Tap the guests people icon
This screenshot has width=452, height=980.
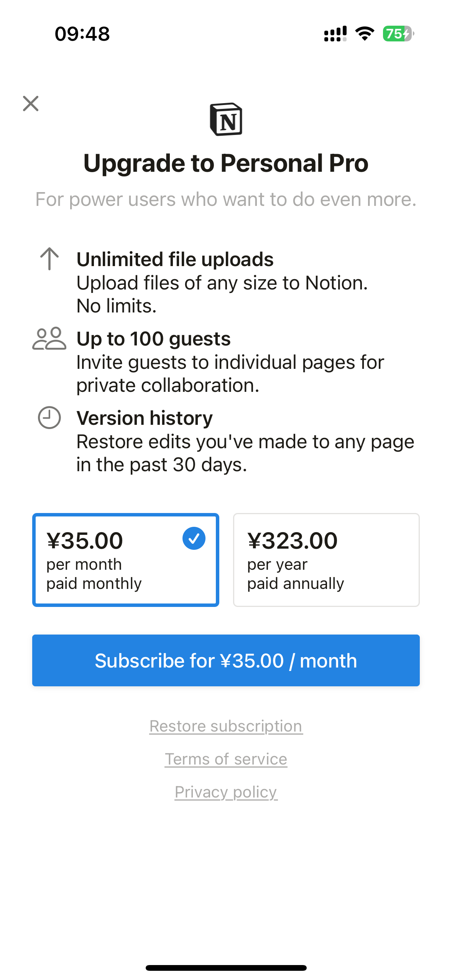click(49, 339)
